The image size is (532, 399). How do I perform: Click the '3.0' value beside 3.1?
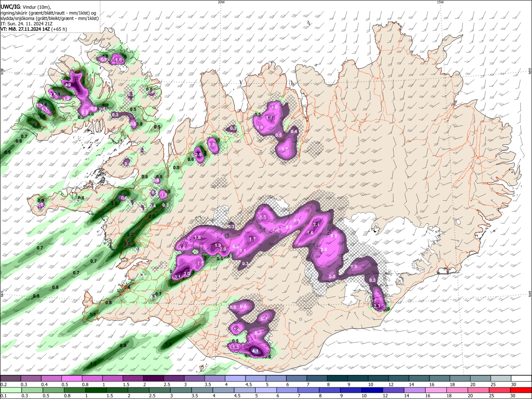click(187, 273)
